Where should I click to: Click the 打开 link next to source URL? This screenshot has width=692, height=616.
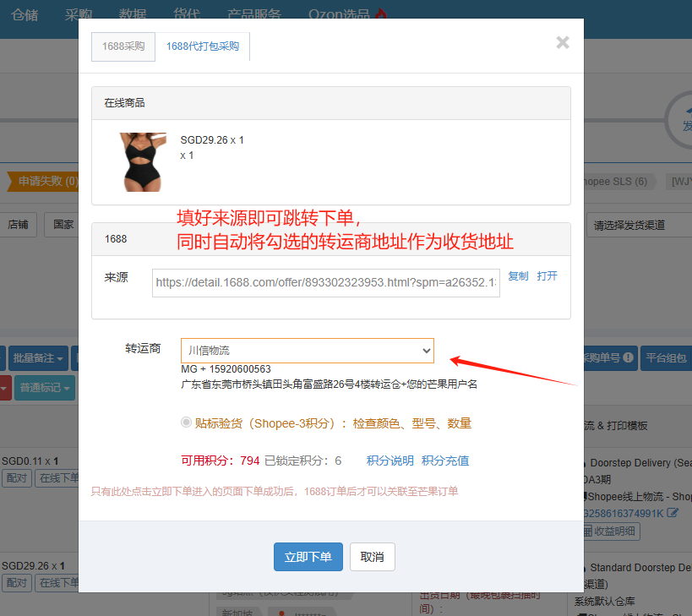pos(547,276)
